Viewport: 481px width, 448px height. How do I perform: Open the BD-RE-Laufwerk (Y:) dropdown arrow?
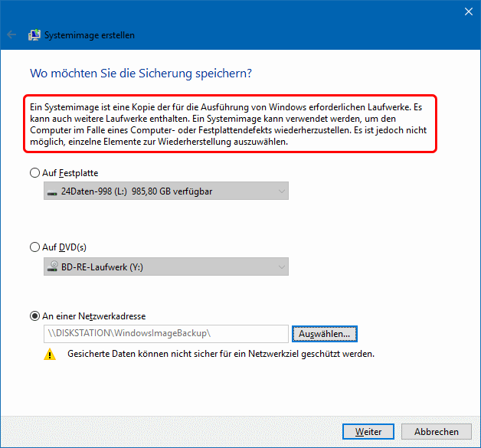click(281, 266)
